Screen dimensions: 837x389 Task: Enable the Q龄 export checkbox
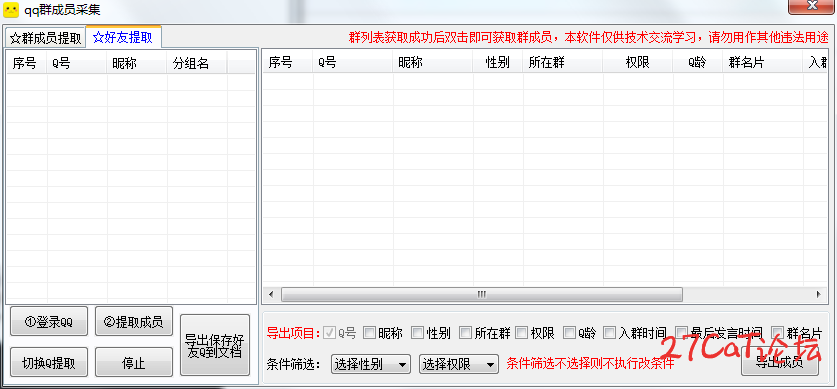(x=570, y=333)
